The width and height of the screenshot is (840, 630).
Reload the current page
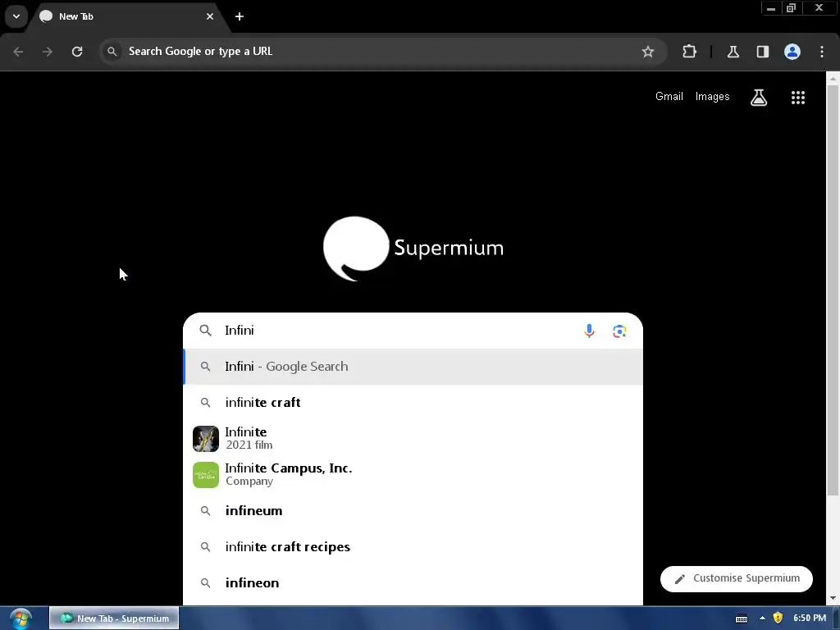(77, 52)
